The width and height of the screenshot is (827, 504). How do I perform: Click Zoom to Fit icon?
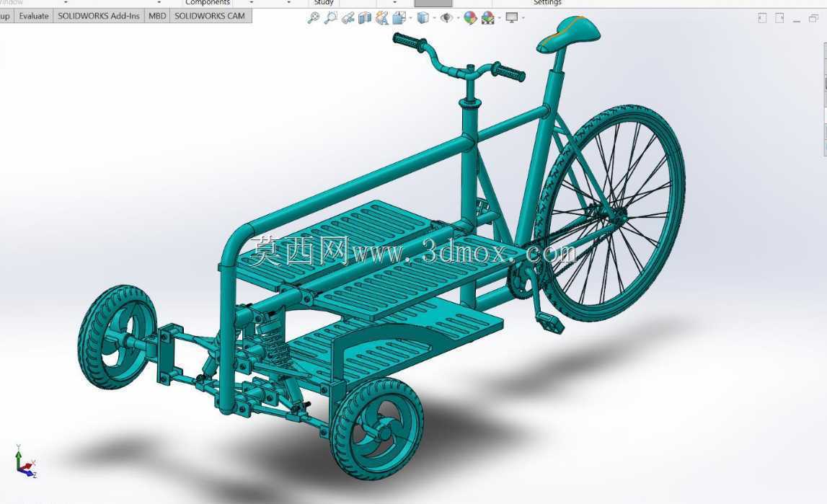[314, 19]
